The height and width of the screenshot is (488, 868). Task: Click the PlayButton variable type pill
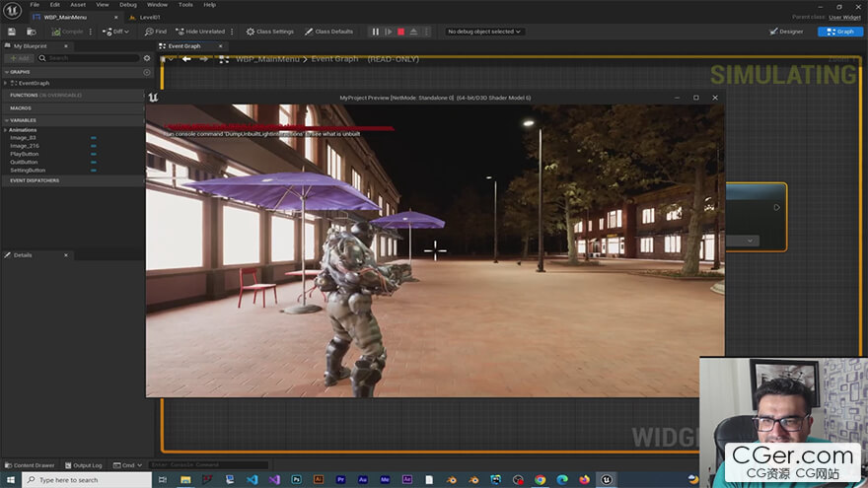[94, 154]
